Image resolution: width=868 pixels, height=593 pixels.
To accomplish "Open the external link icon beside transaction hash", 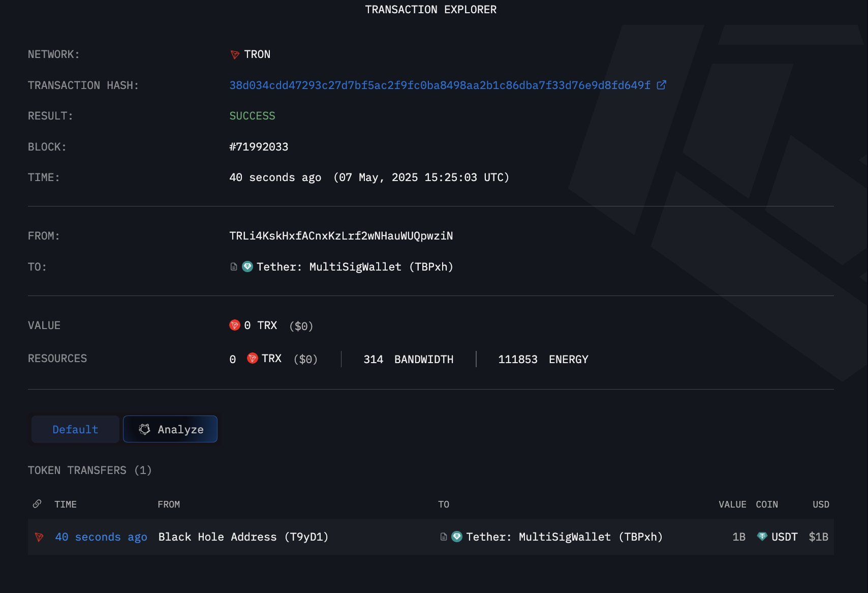I will point(661,85).
